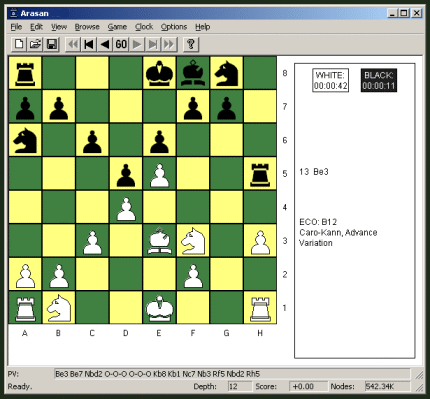
Task: Click the '13 Be3' move text
Action: (314, 172)
